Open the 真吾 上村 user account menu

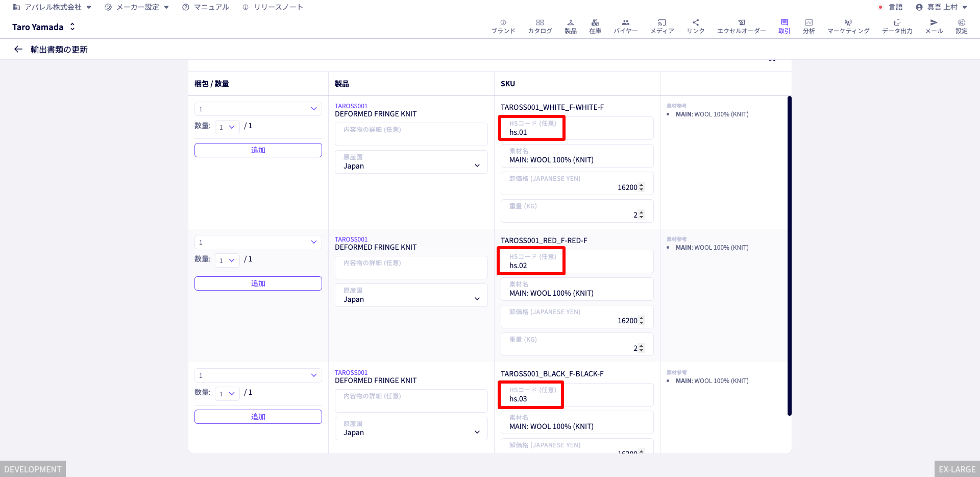tap(941, 7)
